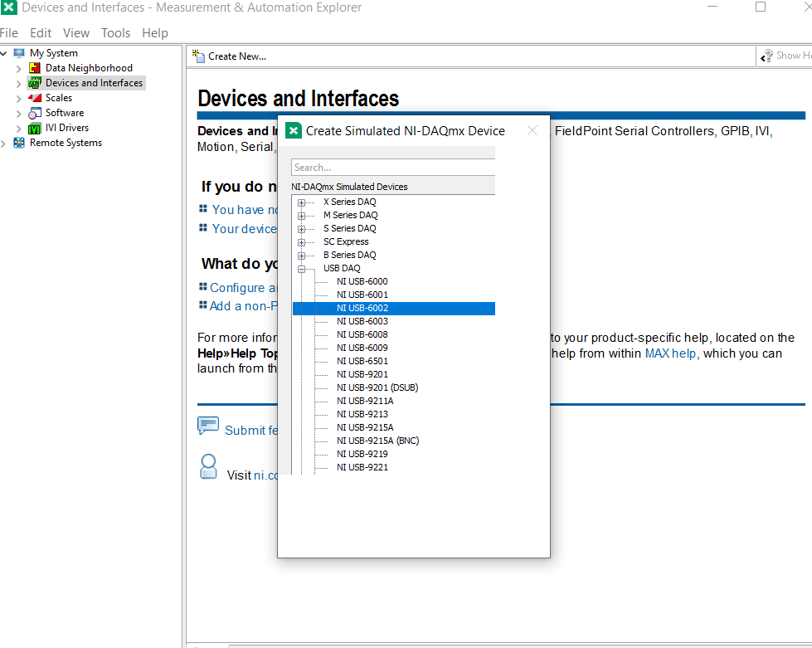Viewport: 812px width, 648px height.
Task: Click the Your device... link
Action: pyautogui.click(x=245, y=229)
